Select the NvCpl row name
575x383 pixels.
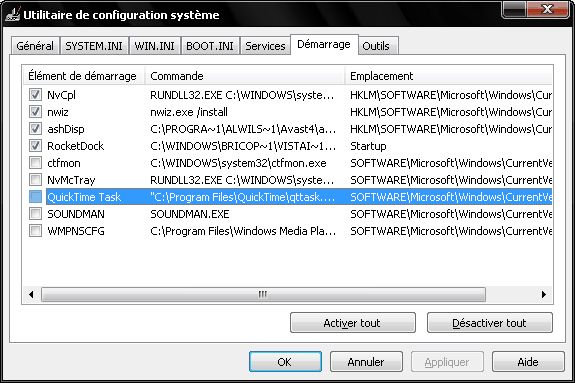tap(61, 95)
